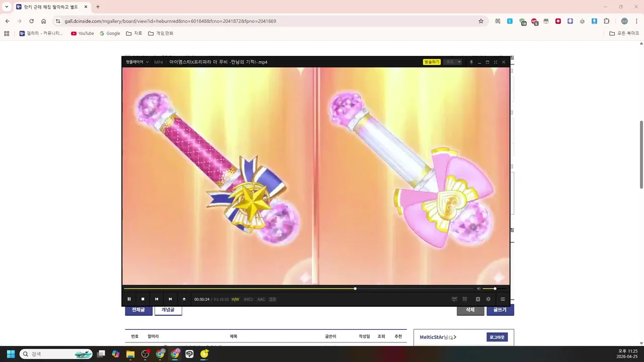Toggle PotPlayer fullscreen mode
Screen dimensions: 644x362
click(x=496, y=62)
